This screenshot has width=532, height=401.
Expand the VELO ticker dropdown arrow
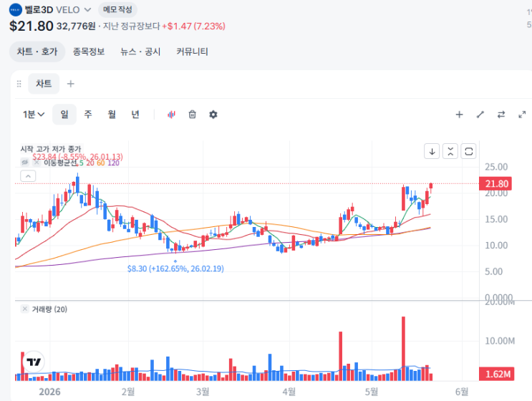pyautogui.click(x=87, y=10)
